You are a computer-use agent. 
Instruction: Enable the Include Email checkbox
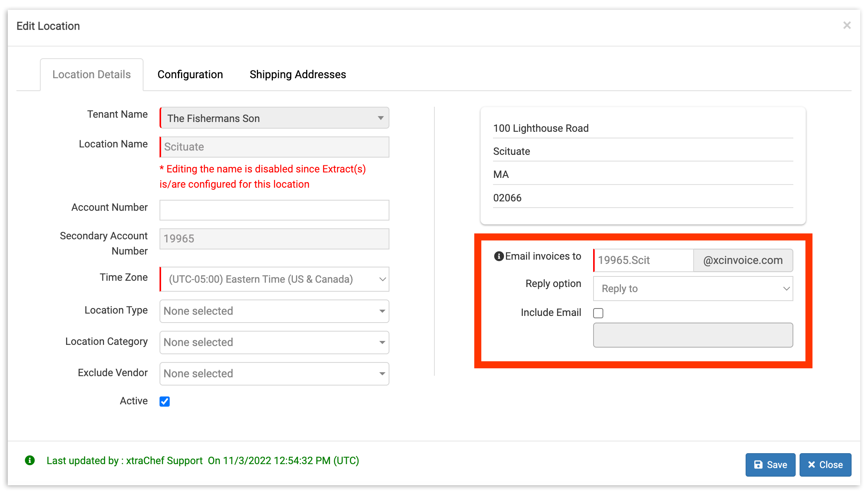point(598,313)
